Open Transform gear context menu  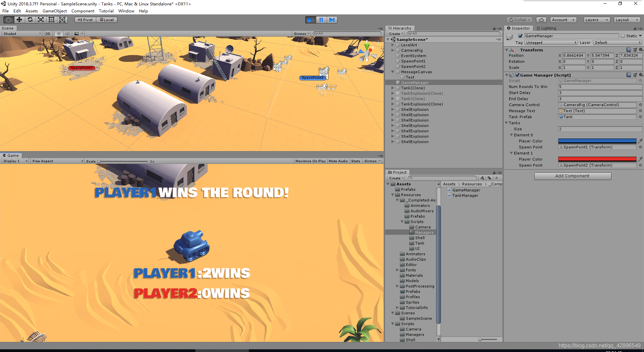(x=641, y=50)
